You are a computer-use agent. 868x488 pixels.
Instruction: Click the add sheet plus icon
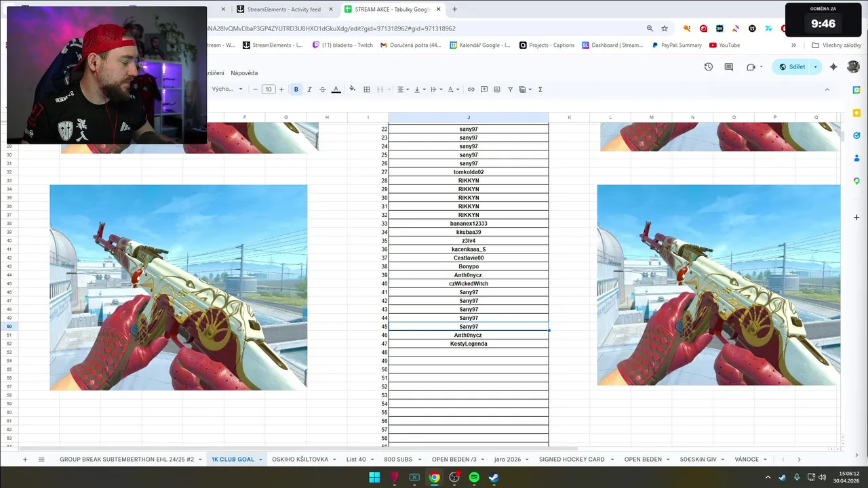pyautogui.click(x=25, y=460)
